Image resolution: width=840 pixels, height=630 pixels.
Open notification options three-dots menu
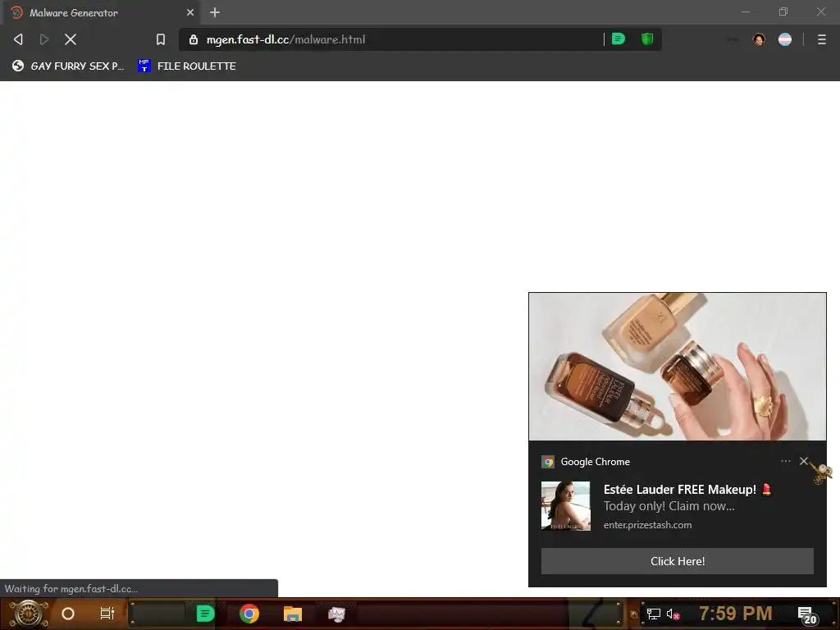click(x=785, y=461)
